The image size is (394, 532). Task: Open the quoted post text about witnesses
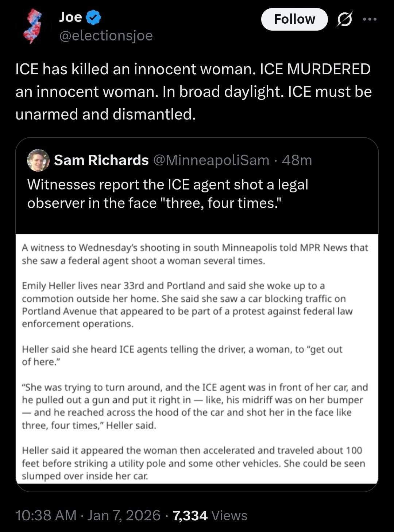(x=168, y=194)
